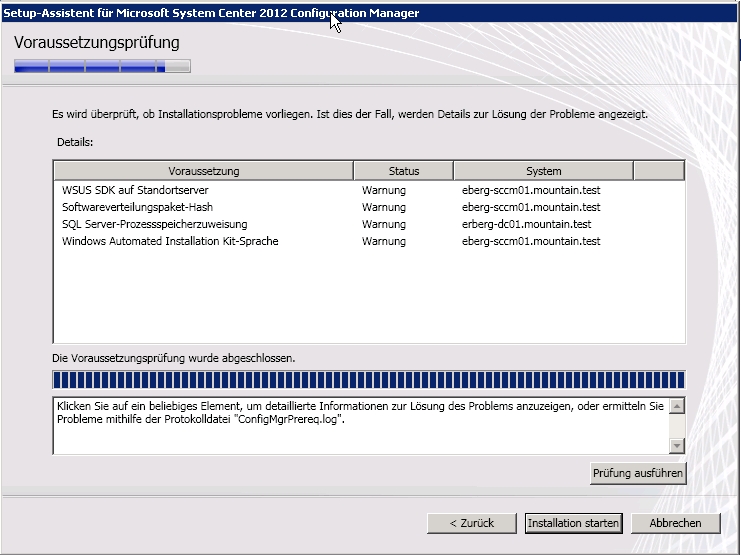Click the scroll down arrow in message box
Viewport: 741px width, 555px height.
[677, 446]
